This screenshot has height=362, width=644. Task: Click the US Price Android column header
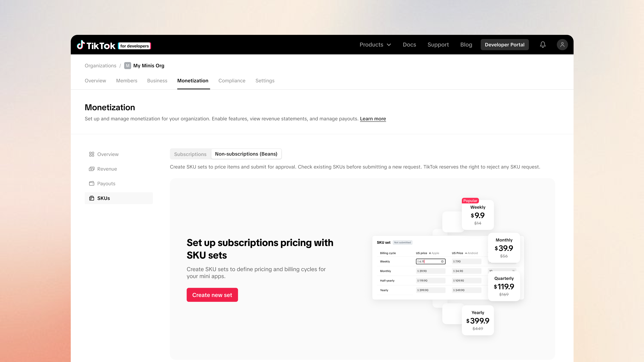pyautogui.click(x=465, y=253)
